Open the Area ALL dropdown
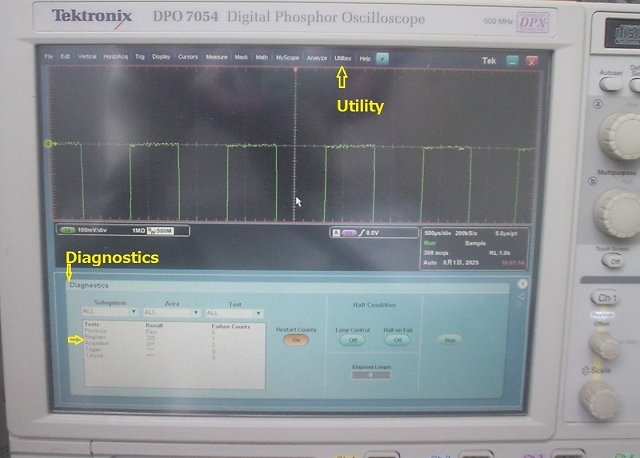This screenshot has width=640, height=458. pos(171,312)
